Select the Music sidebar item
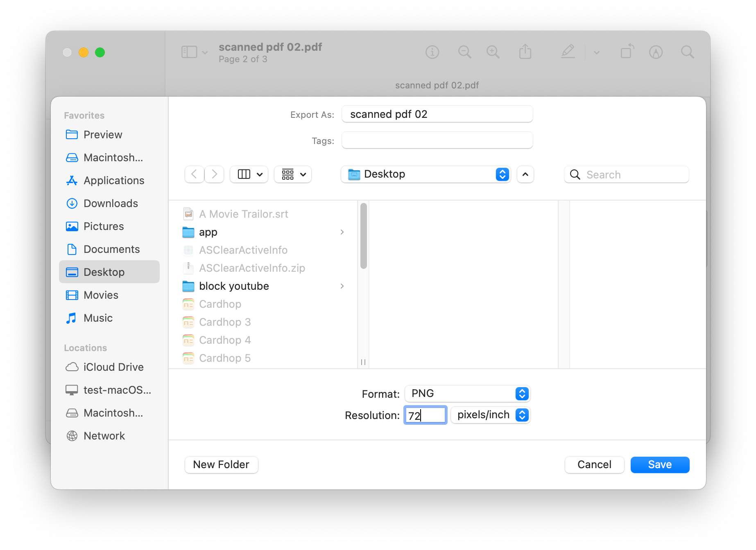 click(x=97, y=318)
